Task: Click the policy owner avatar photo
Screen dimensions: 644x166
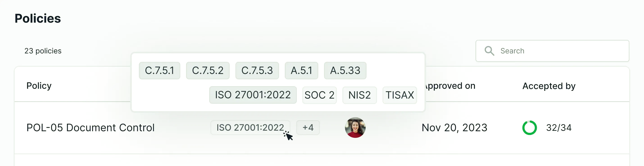Action: pos(355,128)
